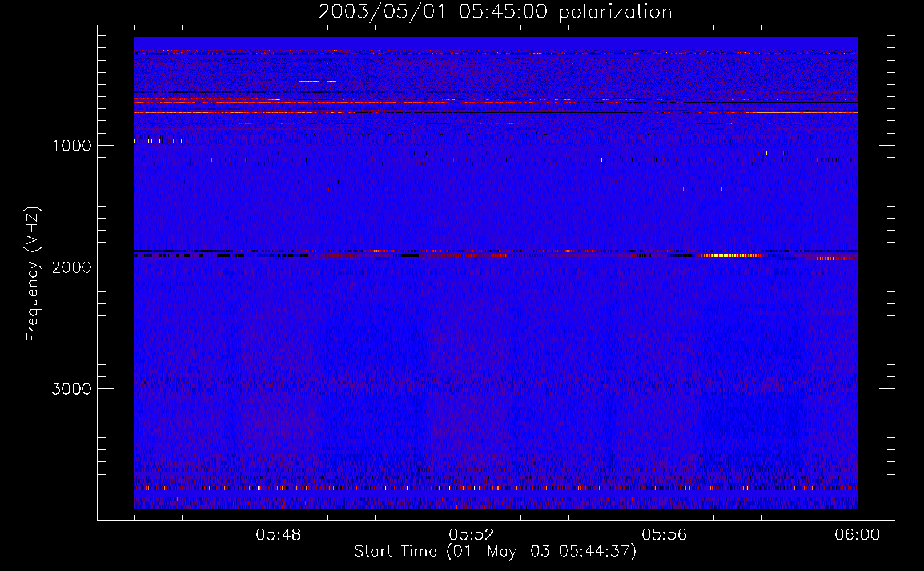The height and width of the screenshot is (571, 924).
Task: Click the 05:48 time tick label
Action: (x=279, y=535)
